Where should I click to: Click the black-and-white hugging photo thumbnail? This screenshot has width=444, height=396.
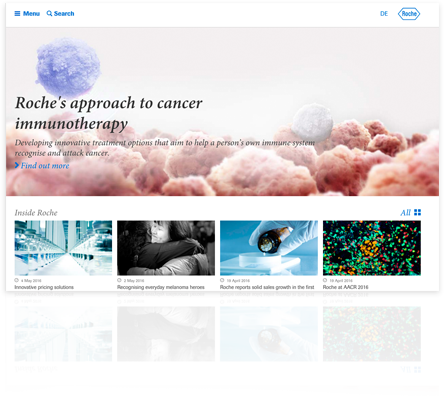pyautogui.click(x=166, y=248)
